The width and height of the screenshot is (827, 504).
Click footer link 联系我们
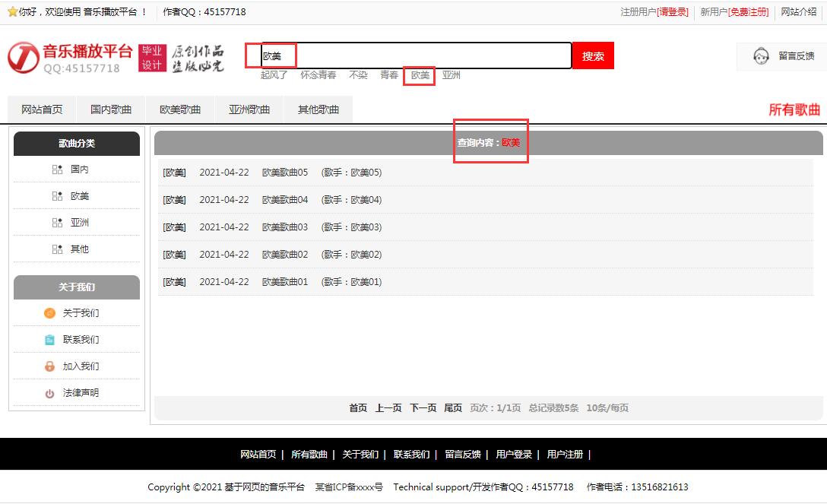coord(411,455)
